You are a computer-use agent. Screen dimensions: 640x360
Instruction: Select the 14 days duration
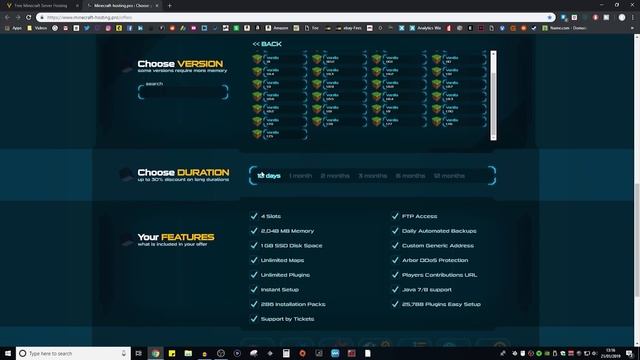click(x=269, y=176)
